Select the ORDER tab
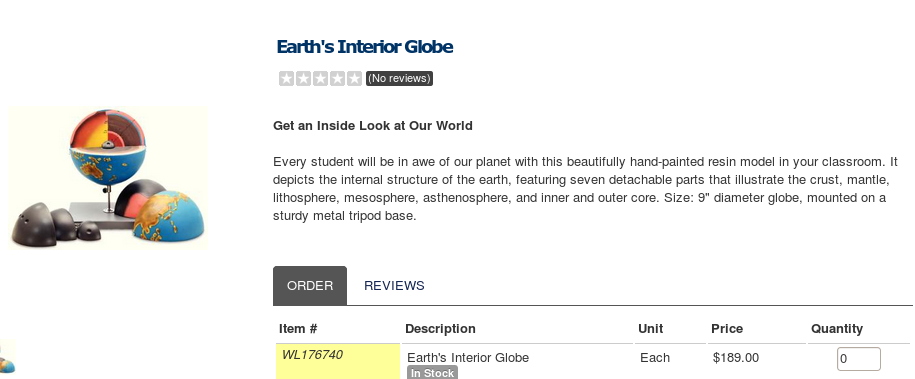Image resolution: width=915 pixels, height=379 pixels. pyautogui.click(x=310, y=286)
